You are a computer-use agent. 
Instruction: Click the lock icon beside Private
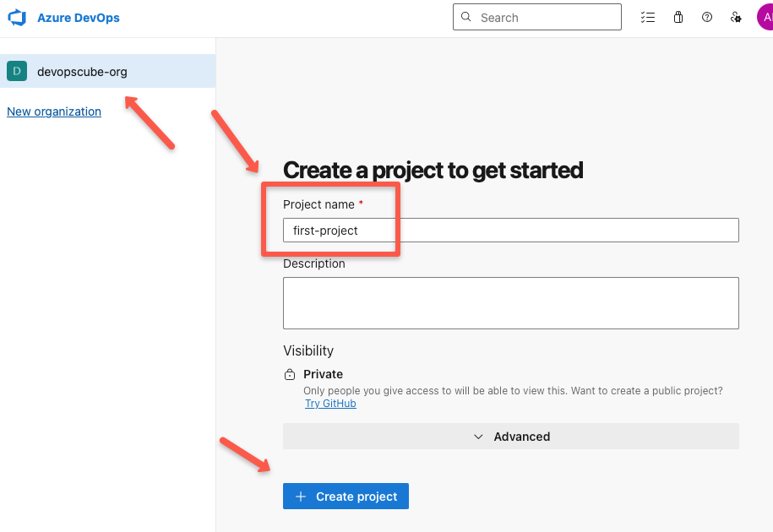tap(290, 374)
